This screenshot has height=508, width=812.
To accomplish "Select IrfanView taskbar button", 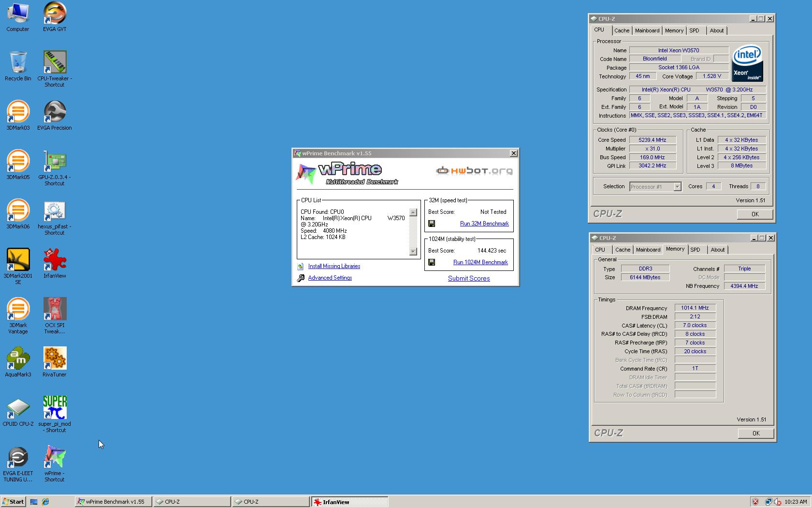I will pyautogui.click(x=349, y=502).
